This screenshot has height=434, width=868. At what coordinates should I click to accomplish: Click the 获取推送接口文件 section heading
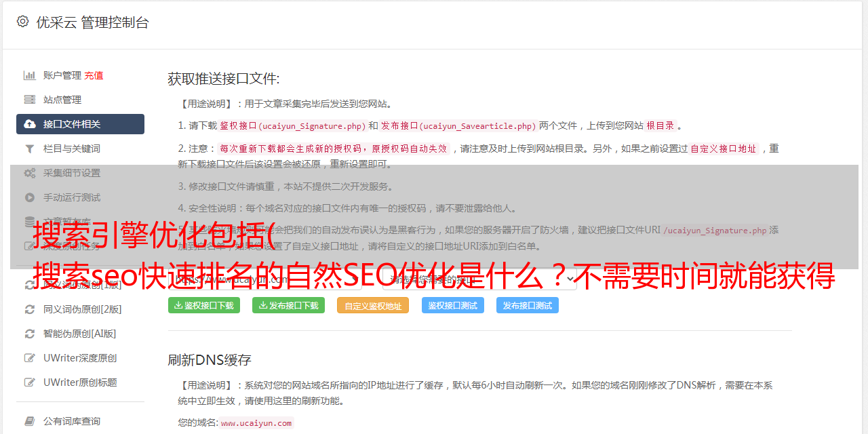[x=224, y=79]
